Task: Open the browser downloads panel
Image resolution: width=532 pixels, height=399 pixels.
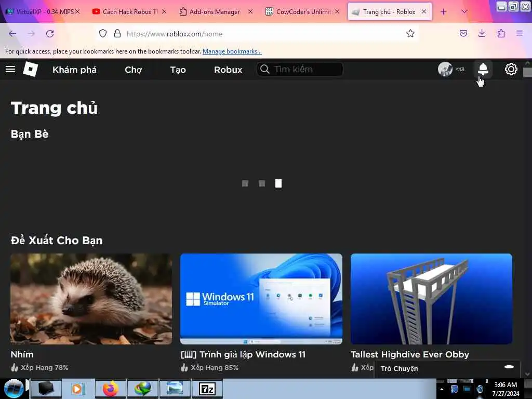Action: click(x=482, y=33)
